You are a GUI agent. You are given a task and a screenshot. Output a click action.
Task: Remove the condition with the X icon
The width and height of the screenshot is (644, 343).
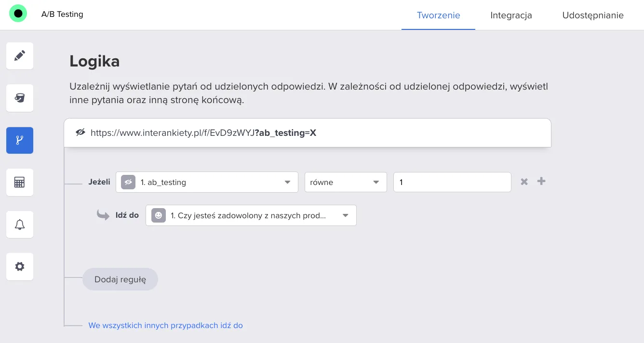tap(524, 182)
